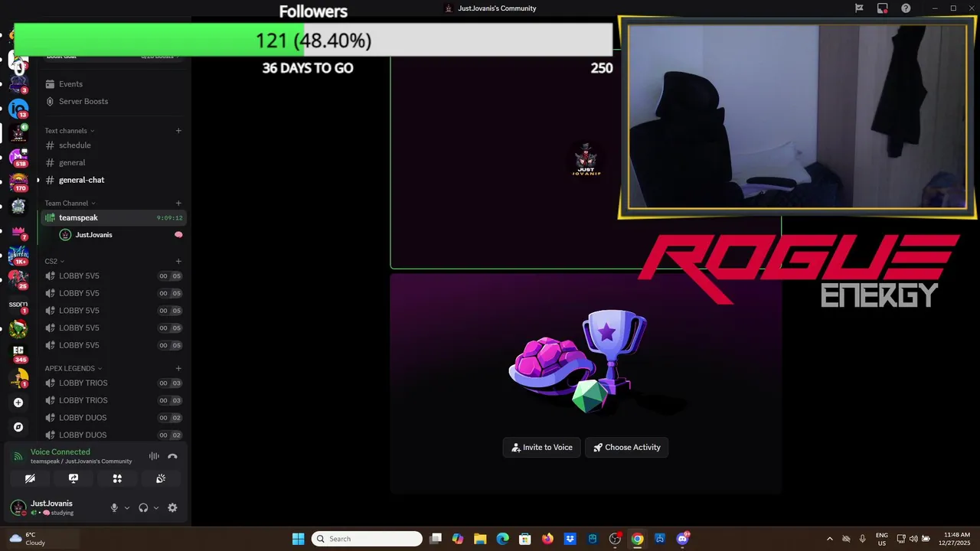This screenshot has width=980, height=551.
Task: Add a Server plus icon
Action: click(x=18, y=403)
